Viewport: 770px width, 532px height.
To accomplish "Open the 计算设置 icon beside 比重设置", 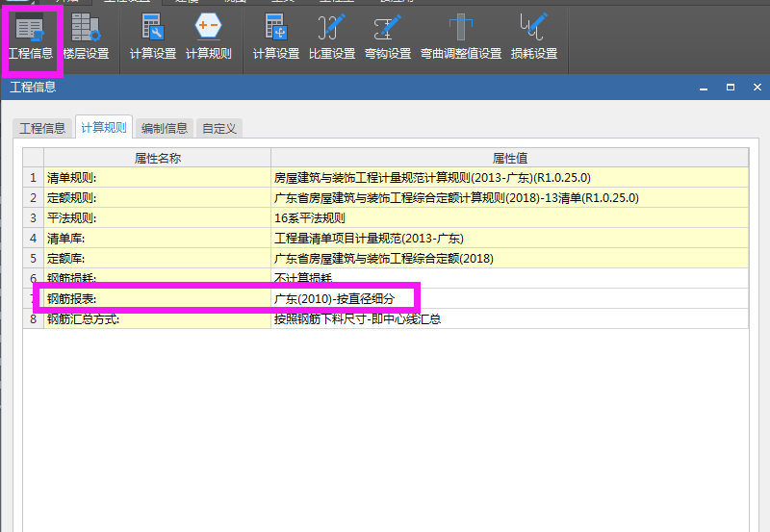I will (x=276, y=37).
